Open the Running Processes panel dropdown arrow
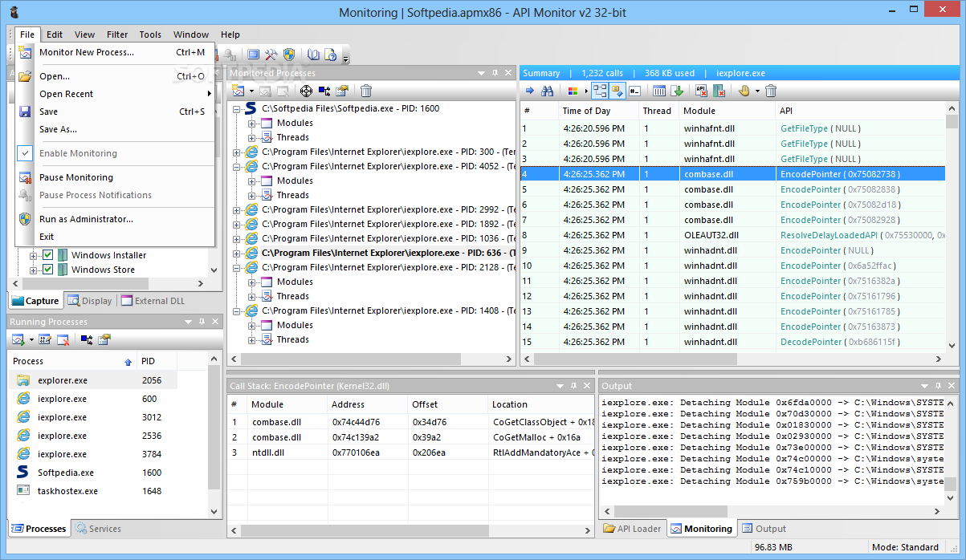The width and height of the screenshot is (966, 560). coord(189,322)
